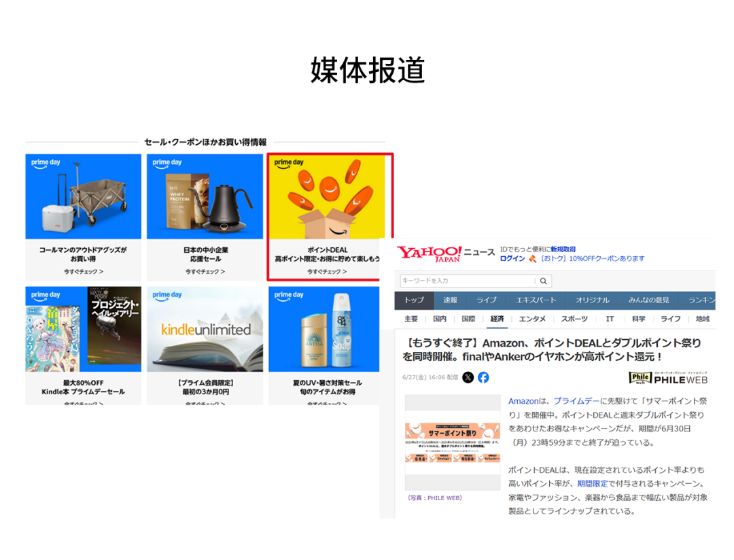Select the エンタメ category
Image resolution: width=734 pixels, height=560 pixels.
[x=533, y=319]
